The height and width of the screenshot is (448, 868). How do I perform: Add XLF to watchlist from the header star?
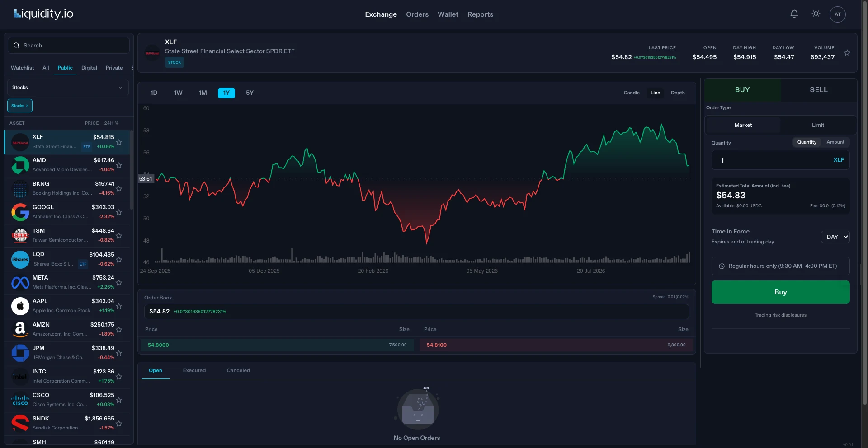(x=847, y=53)
